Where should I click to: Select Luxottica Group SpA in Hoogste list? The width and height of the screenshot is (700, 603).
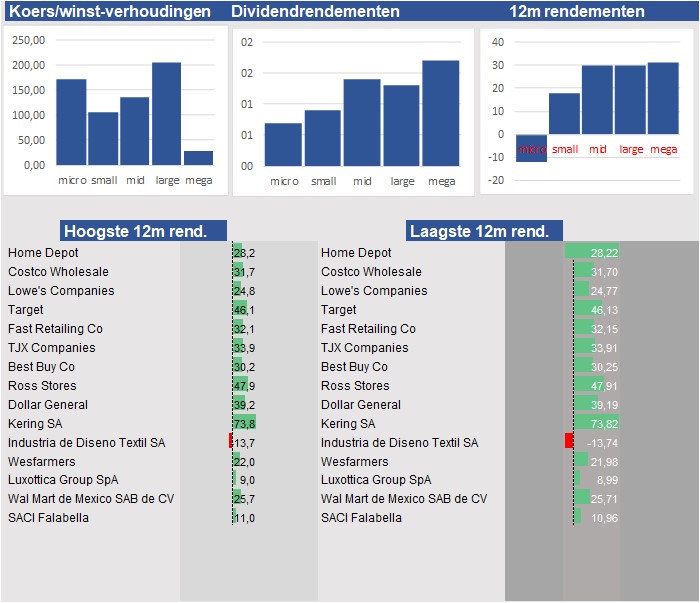coord(63,479)
